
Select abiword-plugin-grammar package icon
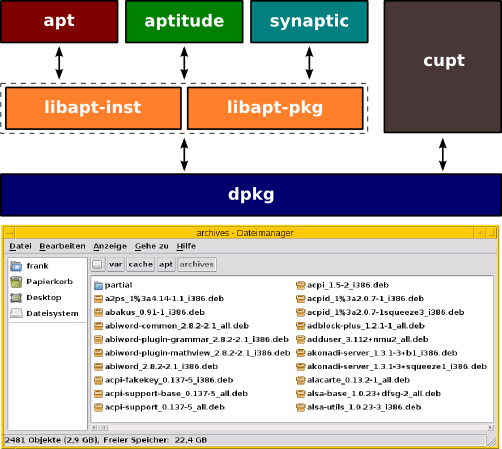98,339
